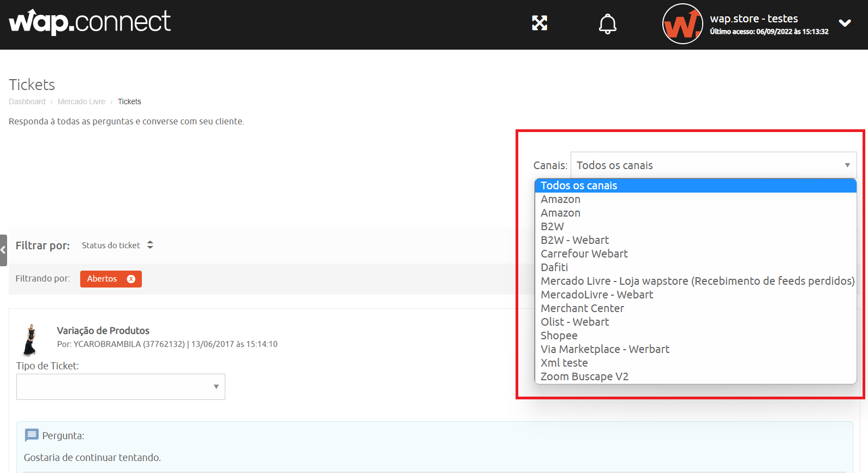The width and height of the screenshot is (868, 473).
Task: Choose the B2W - Webart option
Action: pyautogui.click(x=696, y=240)
